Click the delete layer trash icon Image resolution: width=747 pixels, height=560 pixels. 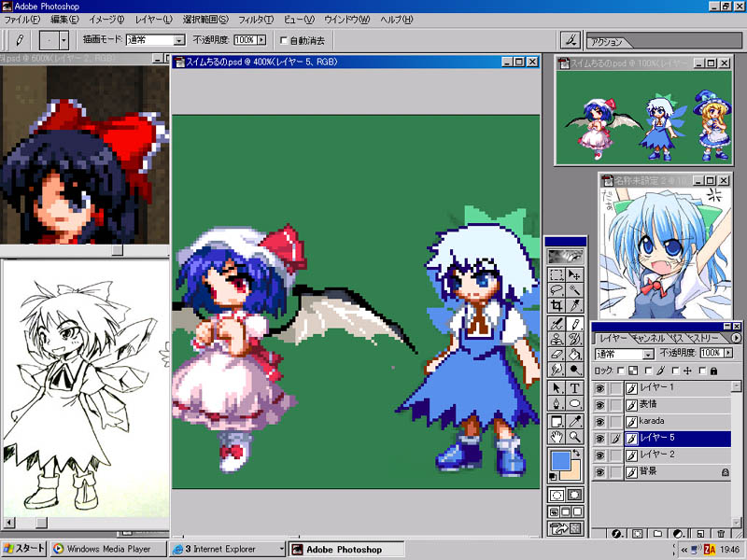(x=720, y=533)
